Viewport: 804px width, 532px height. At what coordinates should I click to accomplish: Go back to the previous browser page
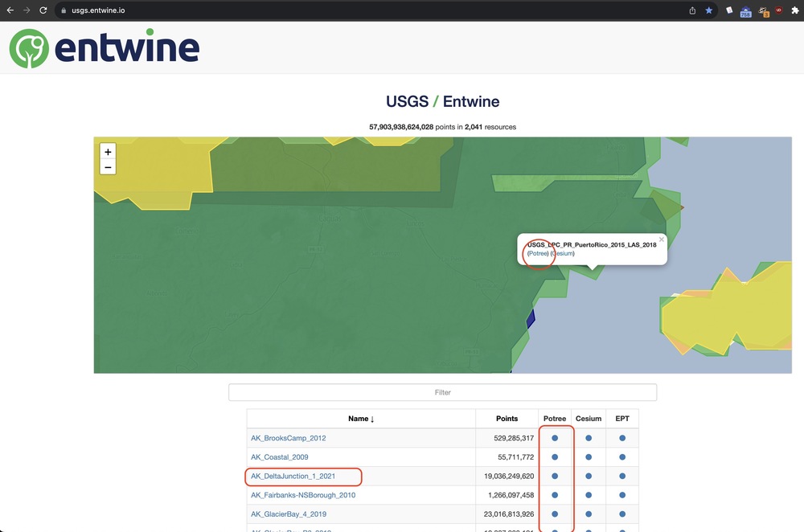point(10,10)
